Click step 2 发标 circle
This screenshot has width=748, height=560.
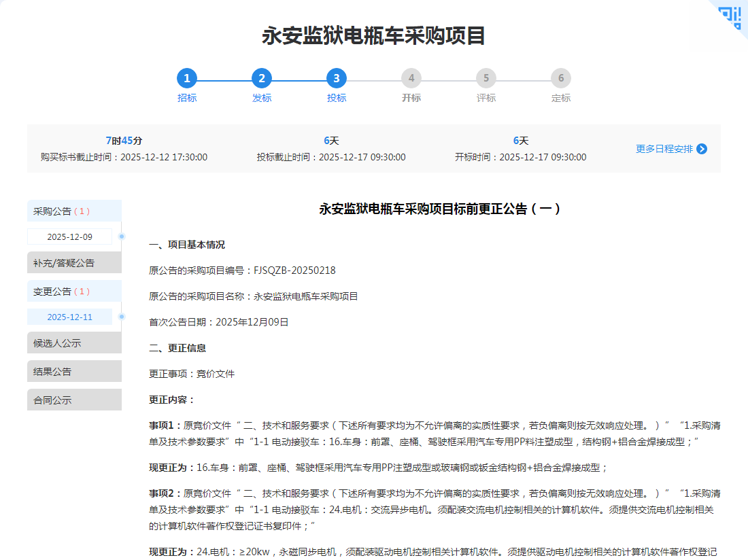click(x=262, y=78)
